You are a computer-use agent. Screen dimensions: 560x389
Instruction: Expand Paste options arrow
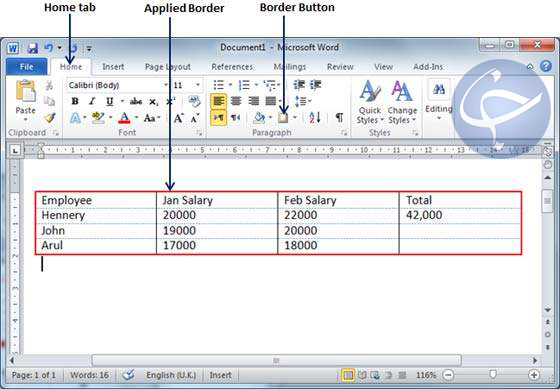pos(26,119)
